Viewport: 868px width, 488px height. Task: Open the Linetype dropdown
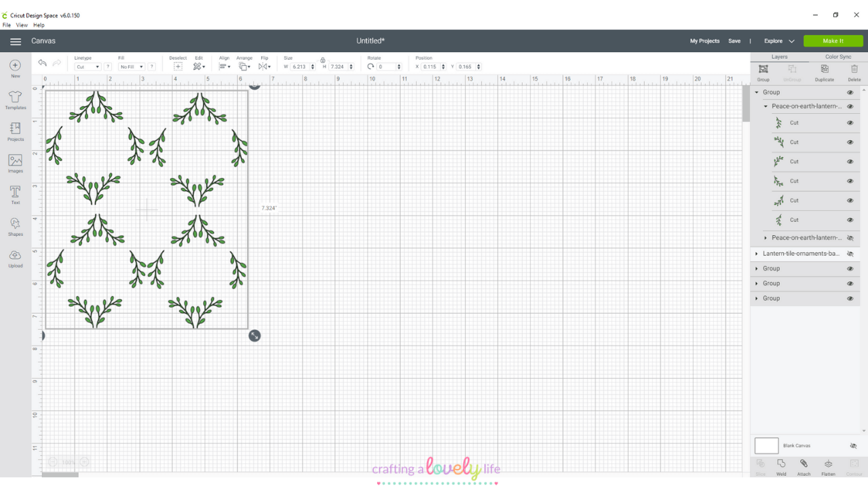click(x=87, y=67)
